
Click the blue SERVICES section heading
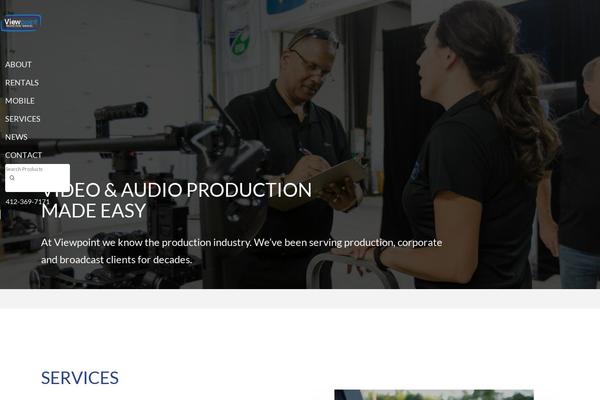pos(80,378)
